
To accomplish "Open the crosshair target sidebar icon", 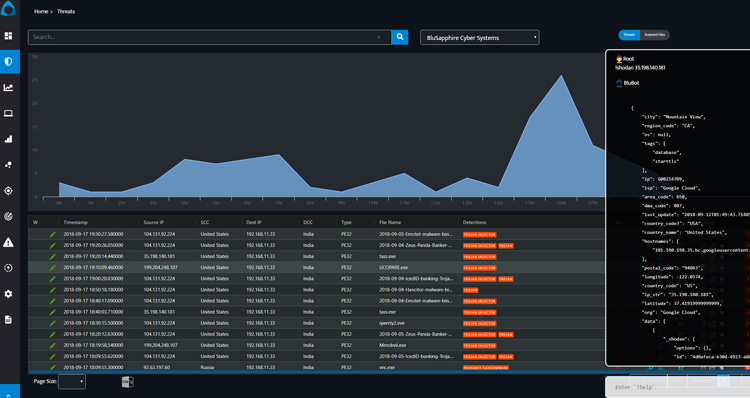I will 8,191.
